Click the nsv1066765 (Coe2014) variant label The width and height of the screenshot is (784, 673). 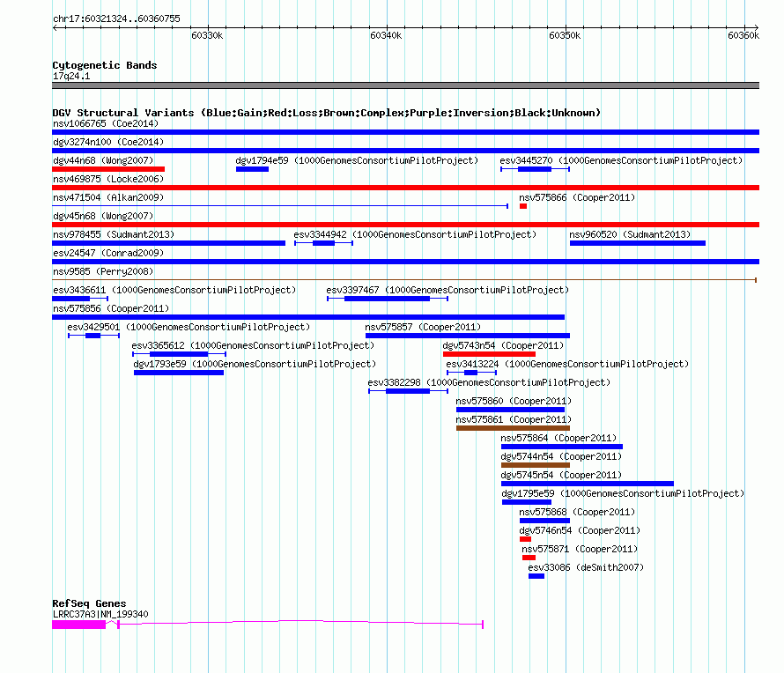pos(106,123)
